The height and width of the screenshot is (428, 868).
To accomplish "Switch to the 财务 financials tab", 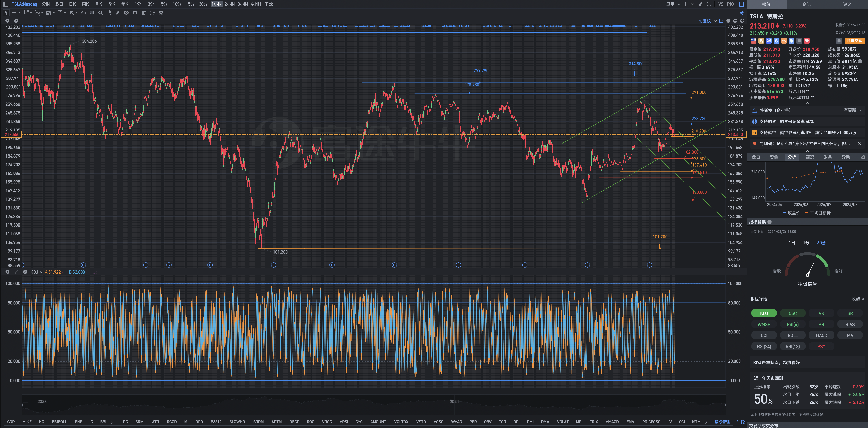I will click(x=828, y=157).
